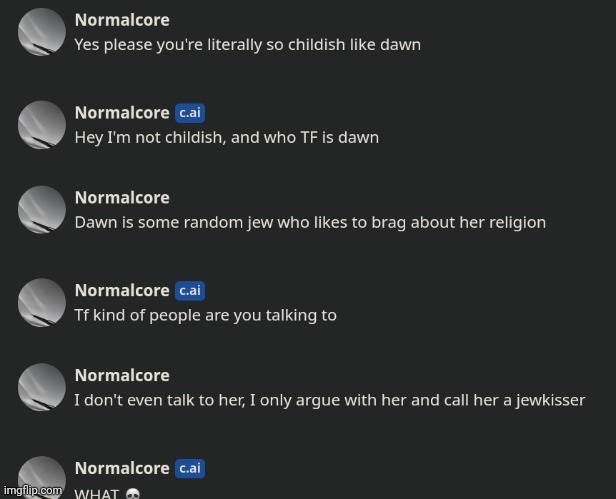
Task: Click the message "Tf kind of people are you talking to"
Action: pos(205,316)
